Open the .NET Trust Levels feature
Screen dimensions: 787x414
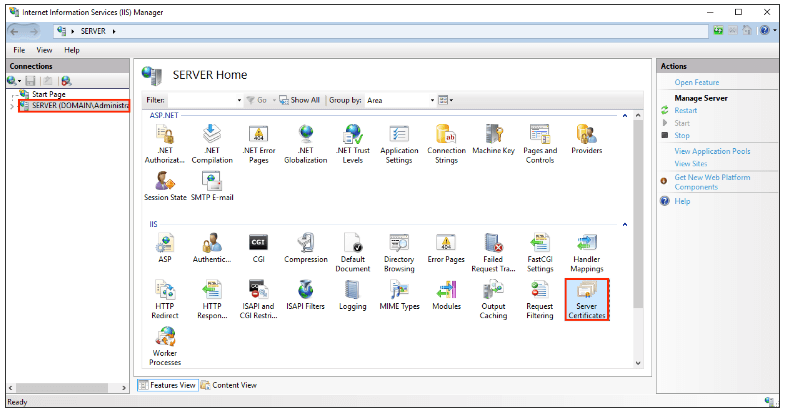tap(352, 145)
